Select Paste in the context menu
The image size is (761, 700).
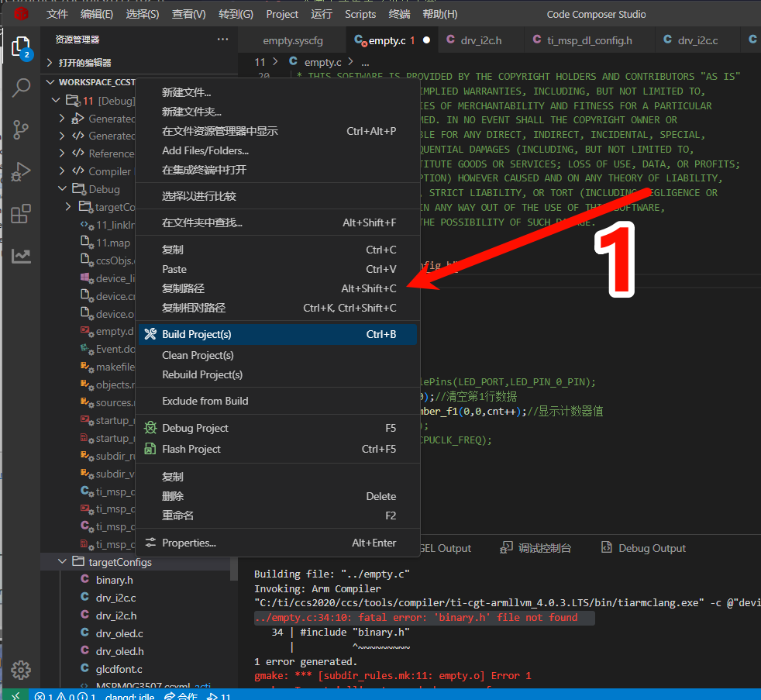coord(277,269)
